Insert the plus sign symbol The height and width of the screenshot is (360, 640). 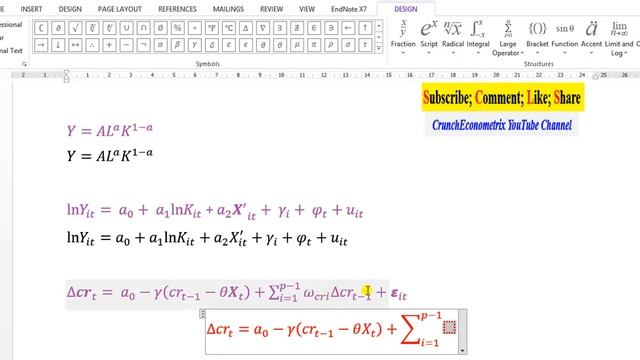[109, 45]
